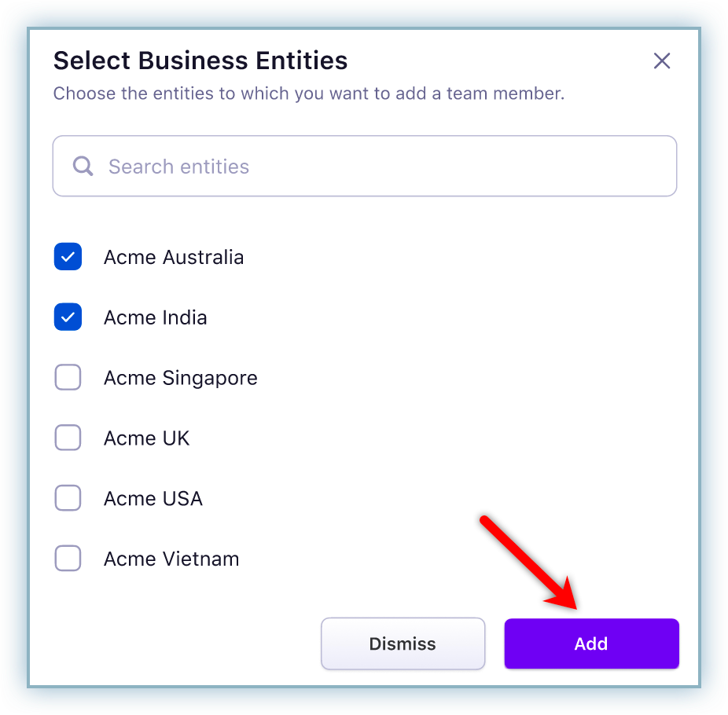
Task: Click the Dismiss button
Action: tap(403, 643)
